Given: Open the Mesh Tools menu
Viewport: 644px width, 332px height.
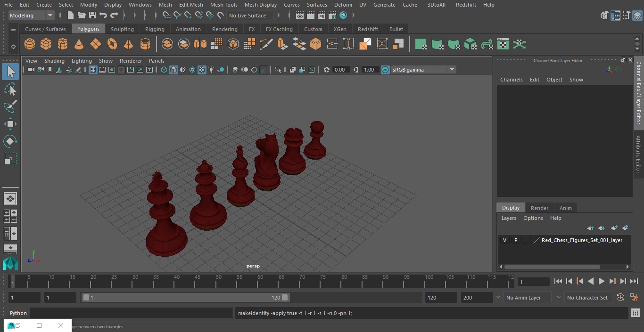Looking at the screenshot, I should (223, 5).
